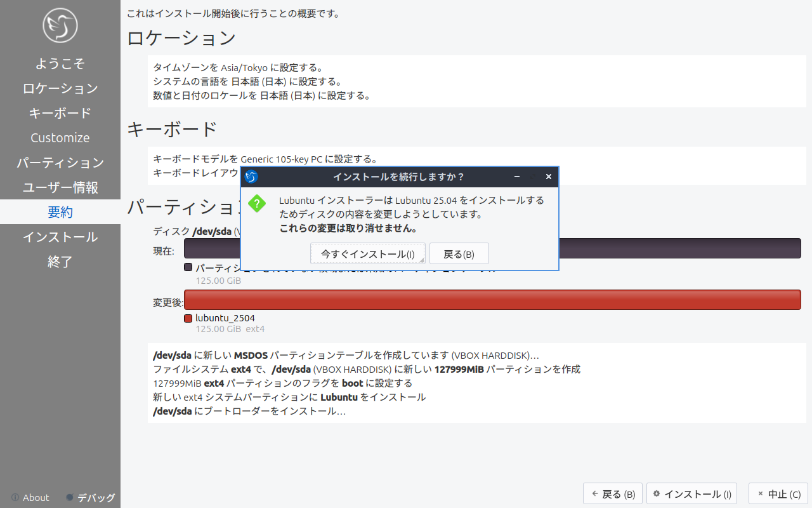Click the bottom 戻る (B) navigation button
Image resolution: width=812 pixels, height=508 pixels.
(x=613, y=494)
